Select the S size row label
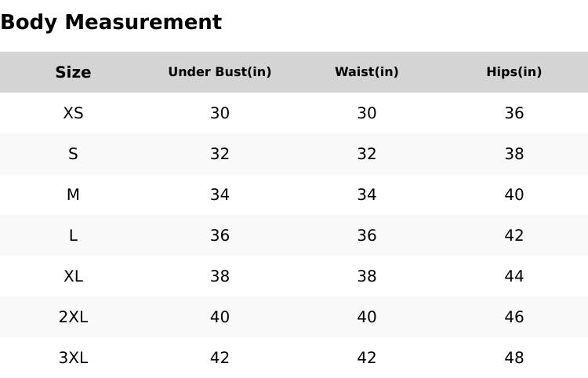This screenshot has height=378, width=588. click(x=73, y=154)
